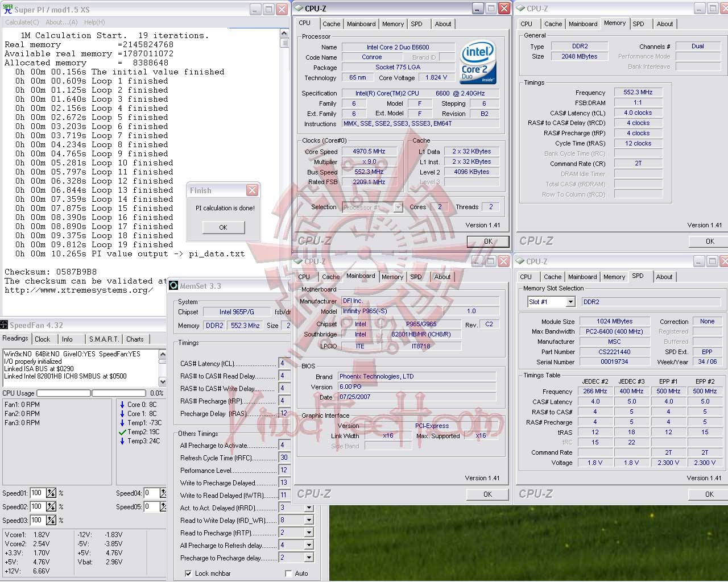Maximize the Super PI window
The height and width of the screenshot is (582, 728).
coord(268,10)
